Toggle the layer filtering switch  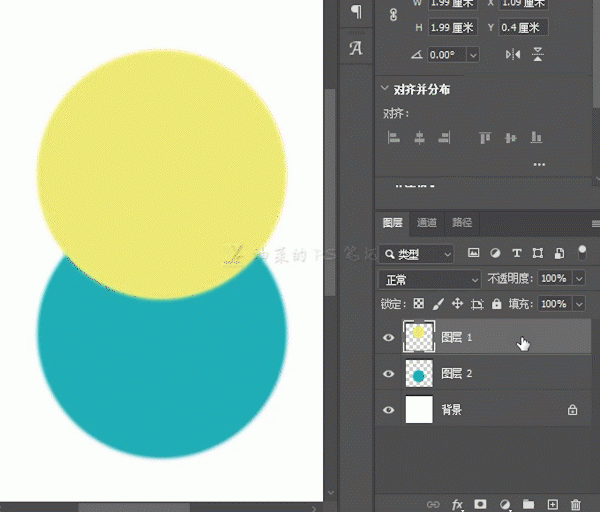pos(582,253)
